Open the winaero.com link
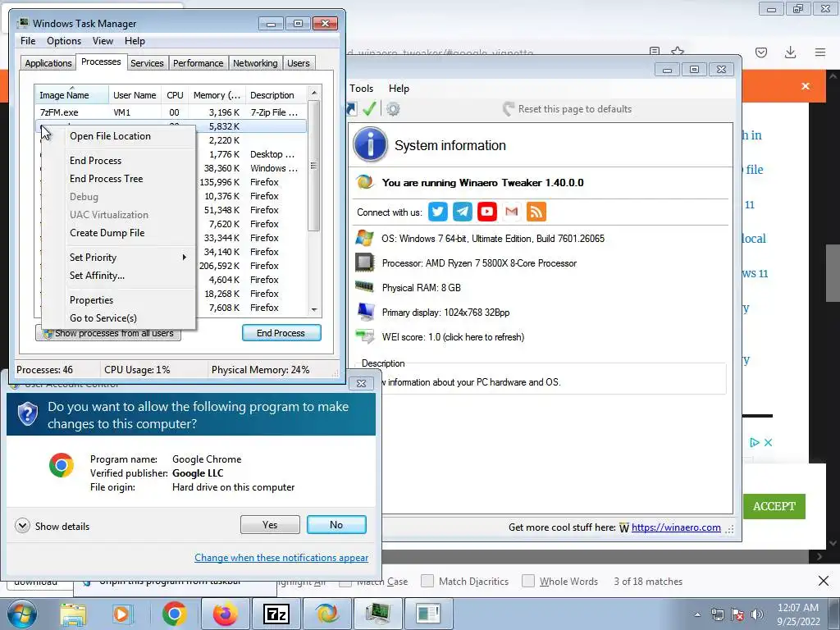Image resolution: width=840 pixels, height=630 pixels. click(676, 527)
